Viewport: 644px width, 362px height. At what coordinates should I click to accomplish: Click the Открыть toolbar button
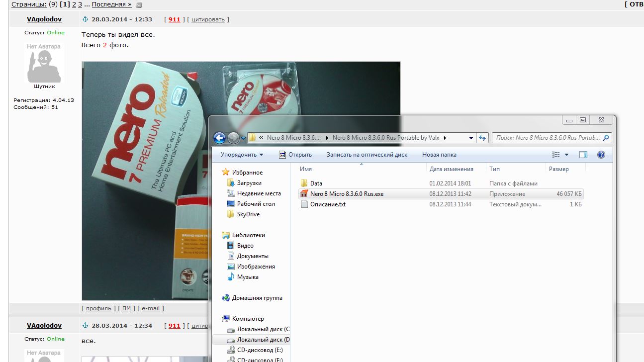pos(295,155)
